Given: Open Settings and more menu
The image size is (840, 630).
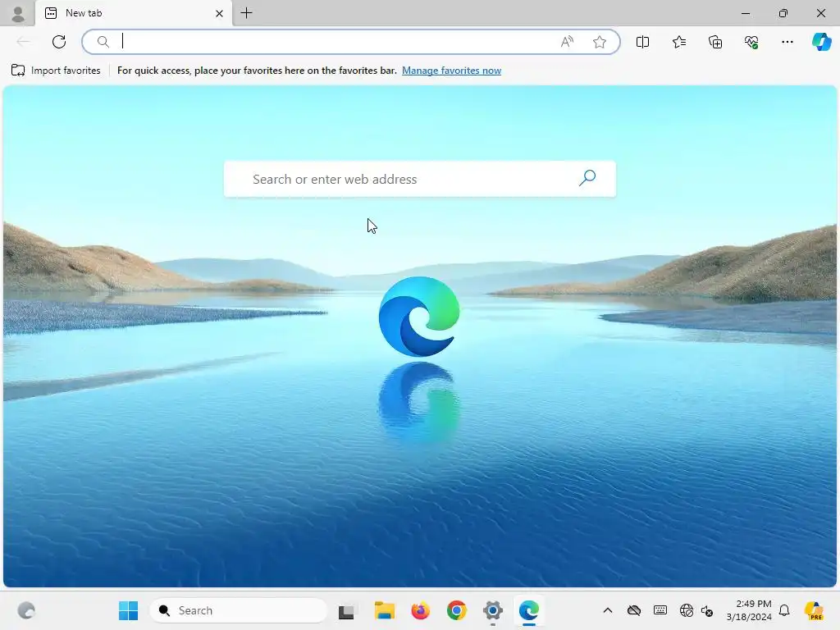Looking at the screenshot, I should tap(787, 42).
